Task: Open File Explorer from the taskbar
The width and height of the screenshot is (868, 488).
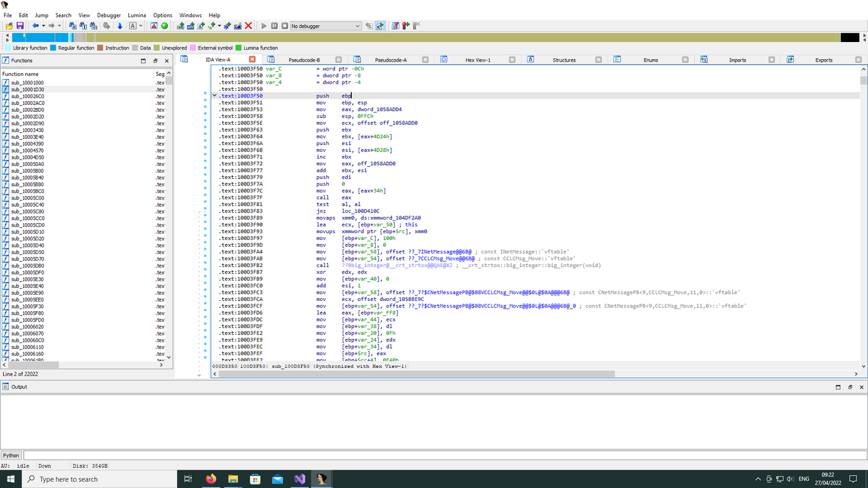Action: pyautogui.click(x=233, y=479)
